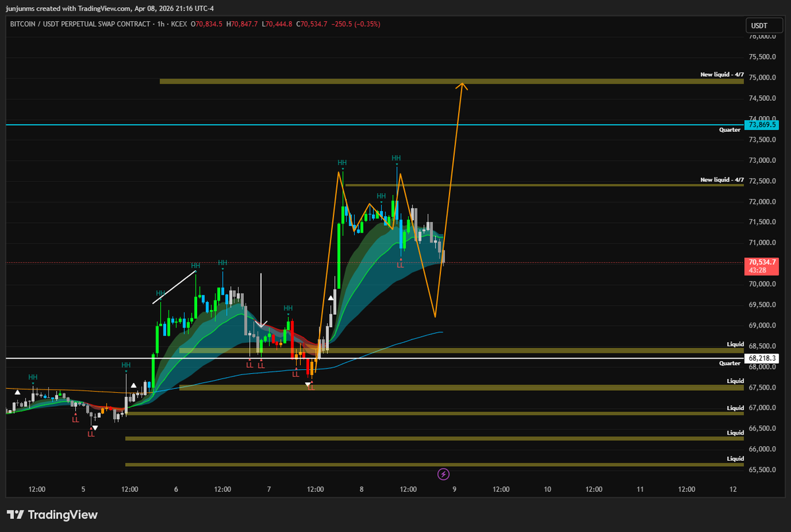
Task: Click the 43:28 candle countdown timer
Action: click(x=757, y=271)
